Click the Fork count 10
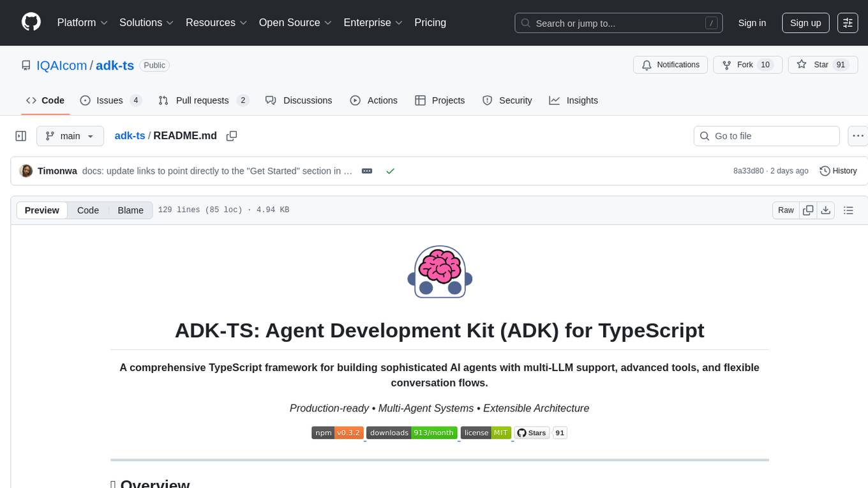Image resolution: width=868 pixels, height=488 pixels. 765,65
